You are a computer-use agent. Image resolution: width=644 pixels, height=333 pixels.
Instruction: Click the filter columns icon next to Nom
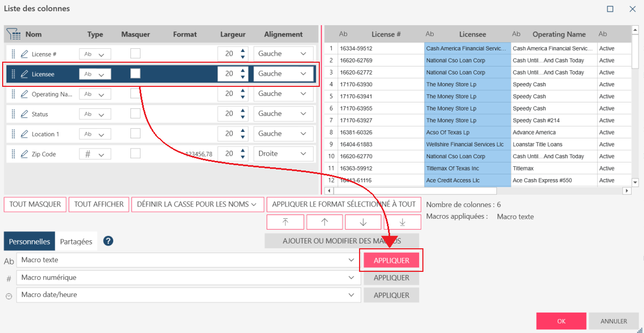13,34
